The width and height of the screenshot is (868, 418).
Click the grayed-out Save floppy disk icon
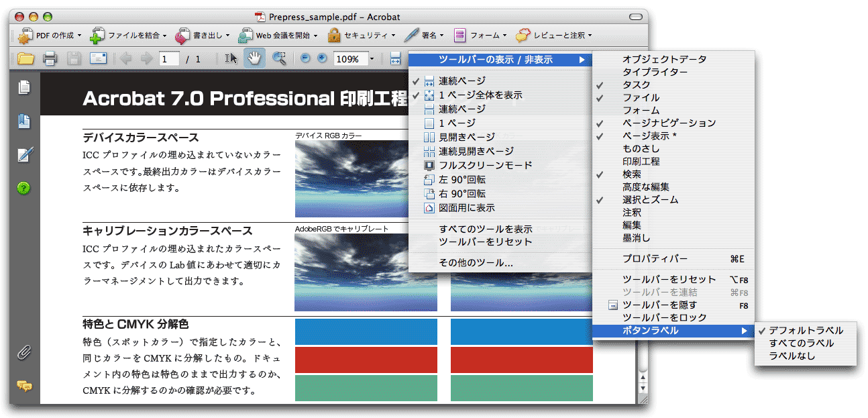pyautogui.click(x=73, y=58)
